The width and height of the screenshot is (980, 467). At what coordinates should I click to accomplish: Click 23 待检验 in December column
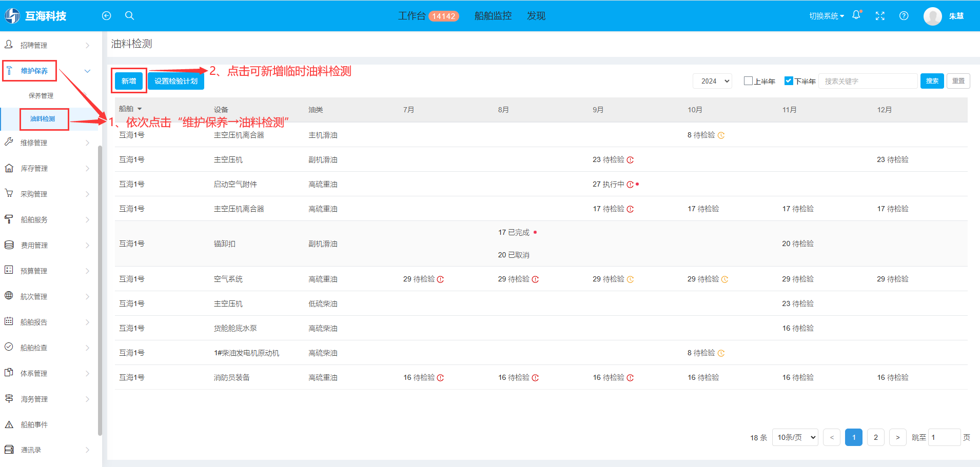tap(893, 159)
